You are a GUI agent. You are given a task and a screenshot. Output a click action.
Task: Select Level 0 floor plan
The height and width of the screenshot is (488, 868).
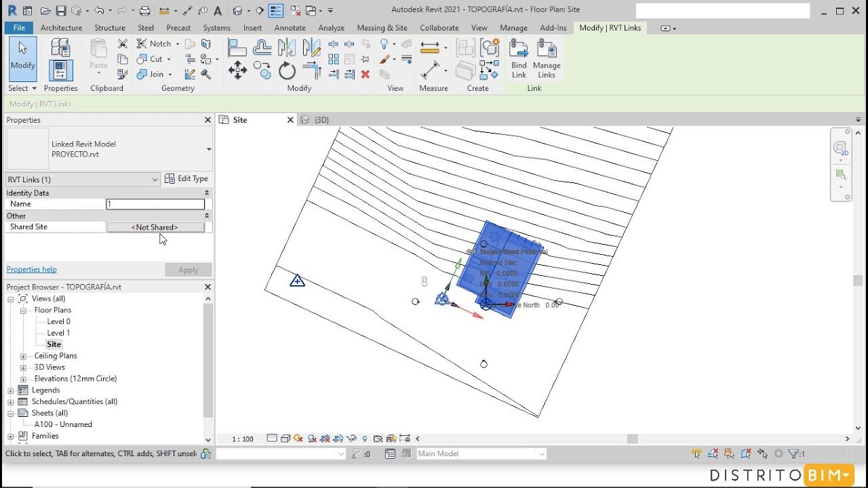coord(58,322)
